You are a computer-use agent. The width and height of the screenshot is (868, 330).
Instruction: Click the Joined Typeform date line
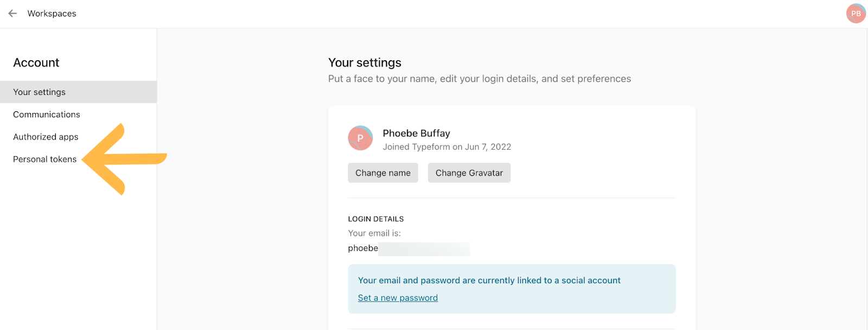pyautogui.click(x=446, y=147)
